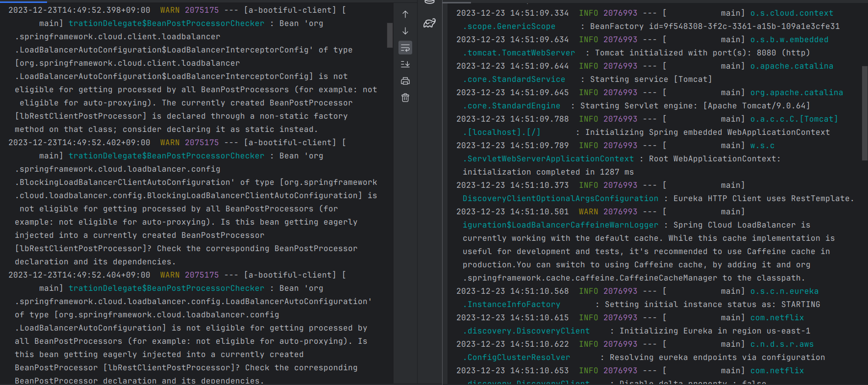
Task: Click the Down the Stack Trace arrow
Action: [405, 31]
